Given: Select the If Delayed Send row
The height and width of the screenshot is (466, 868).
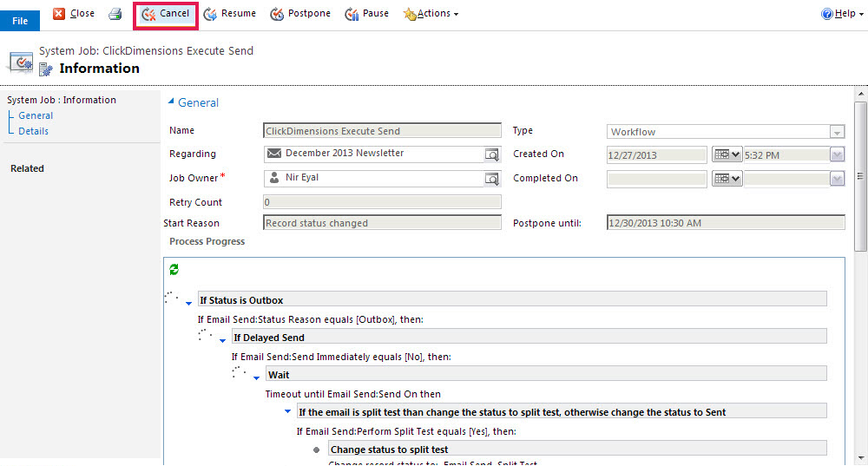Looking at the screenshot, I should 529,337.
